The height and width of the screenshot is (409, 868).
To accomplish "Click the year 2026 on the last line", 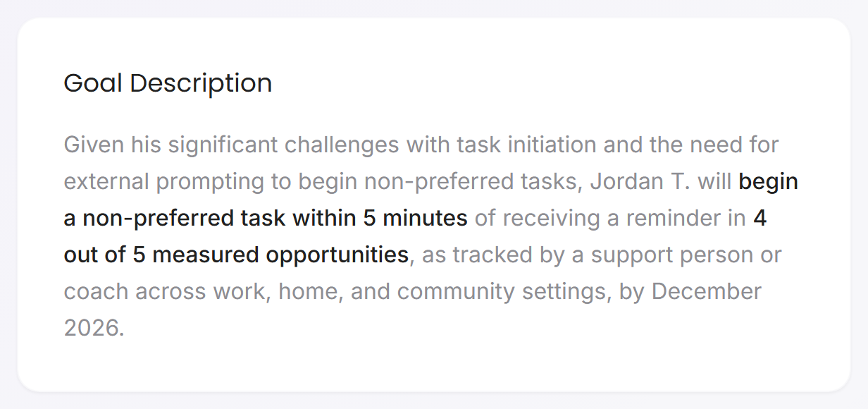I will point(93,328).
